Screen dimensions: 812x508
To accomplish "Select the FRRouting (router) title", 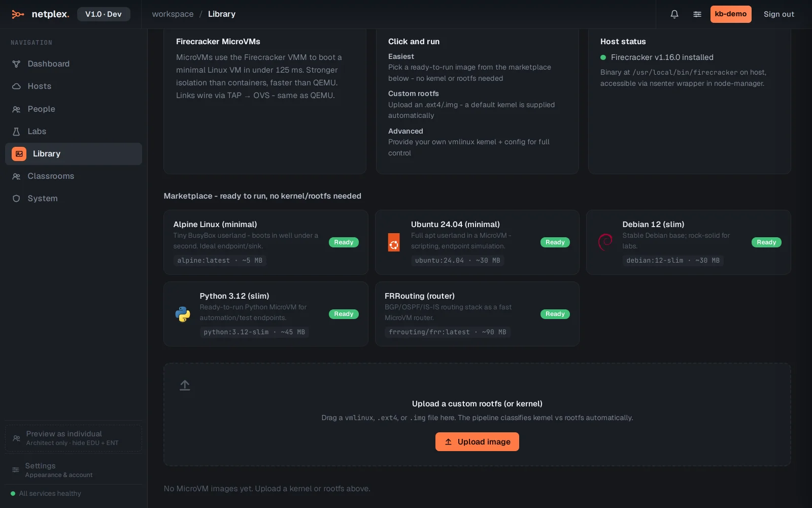I will point(420,296).
